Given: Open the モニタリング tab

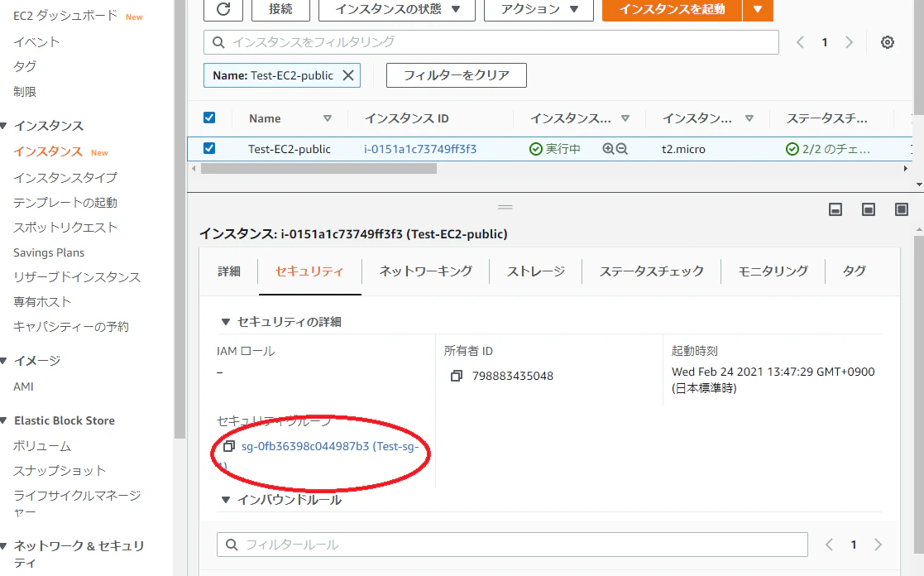Looking at the screenshot, I should (x=773, y=271).
